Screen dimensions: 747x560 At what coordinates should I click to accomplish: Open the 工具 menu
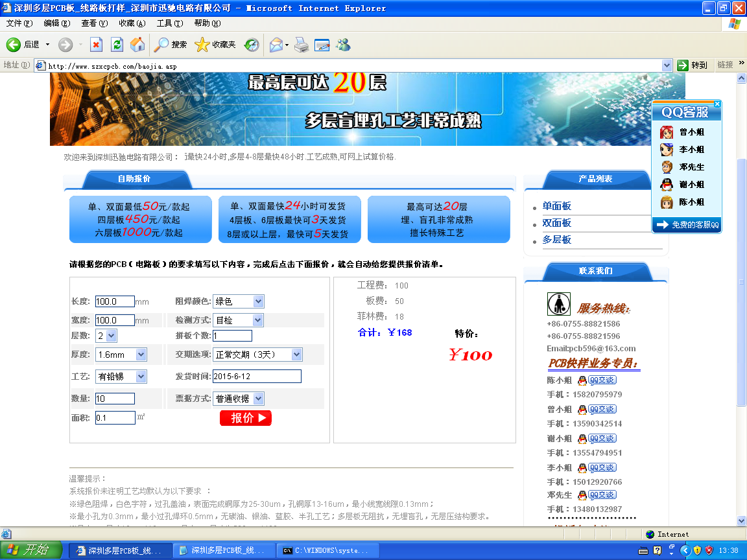[170, 23]
